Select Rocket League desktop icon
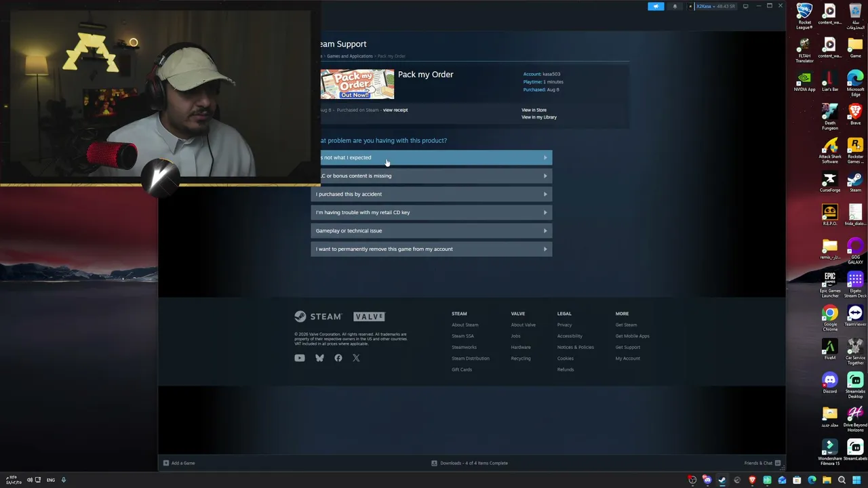This screenshot has width=868, height=488. (805, 16)
